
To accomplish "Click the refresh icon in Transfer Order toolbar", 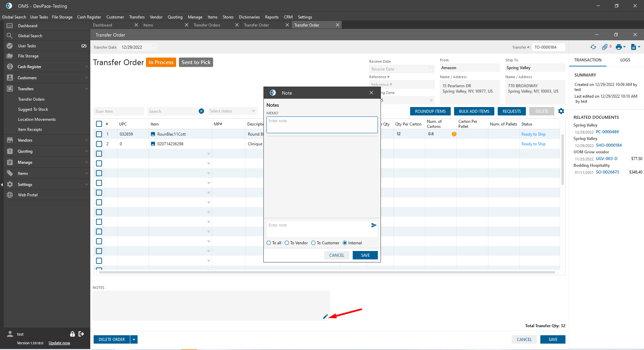I will [593, 47].
